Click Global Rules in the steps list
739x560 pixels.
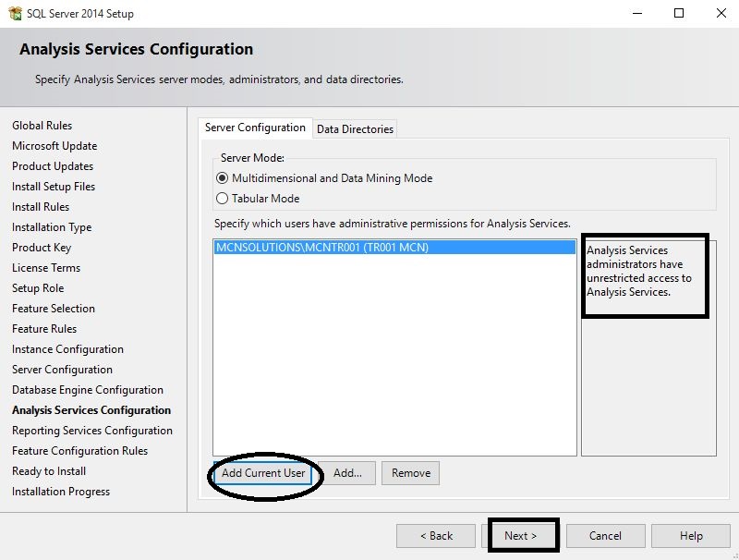tap(42, 126)
